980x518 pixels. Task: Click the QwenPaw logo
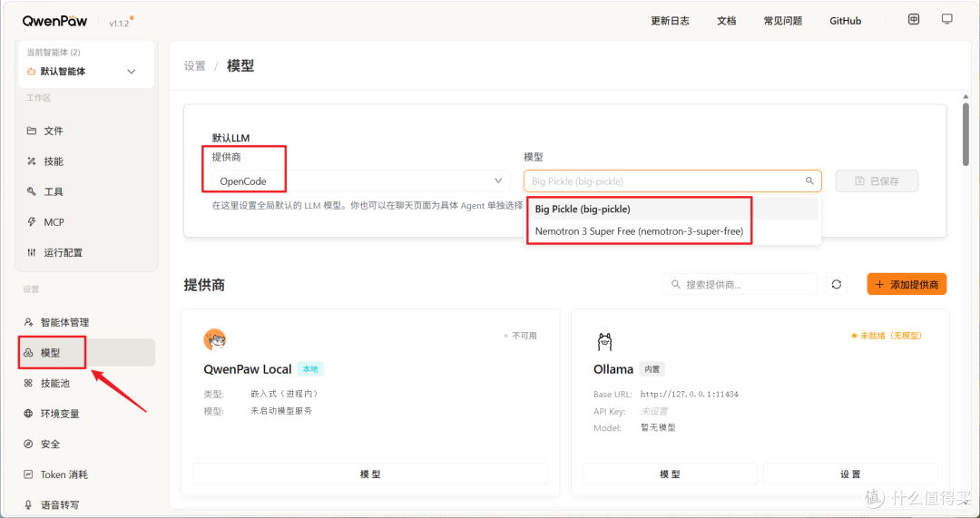pos(55,21)
